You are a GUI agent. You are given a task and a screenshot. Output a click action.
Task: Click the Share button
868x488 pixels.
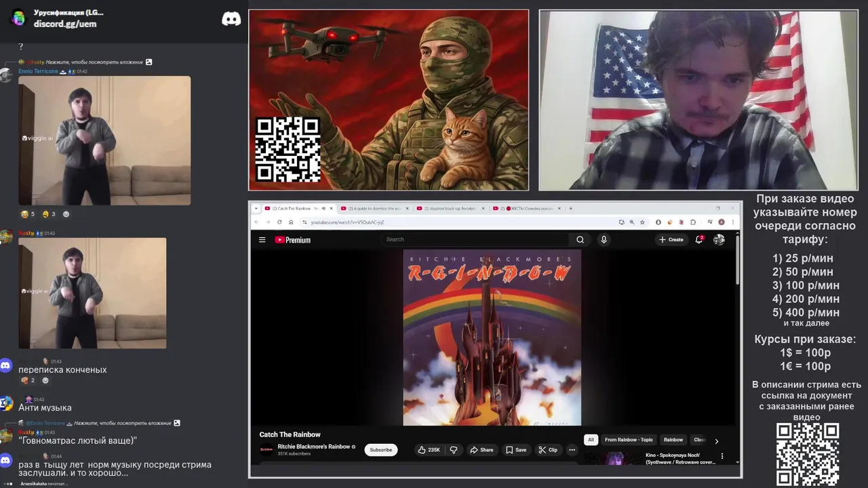pos(481,449)
